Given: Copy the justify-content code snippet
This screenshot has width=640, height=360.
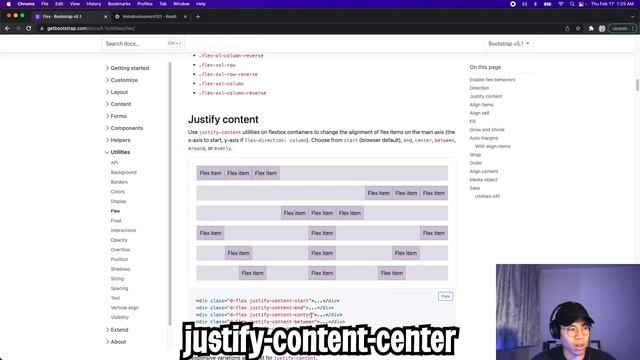Looking at the screenshot, I should point(445,296).
